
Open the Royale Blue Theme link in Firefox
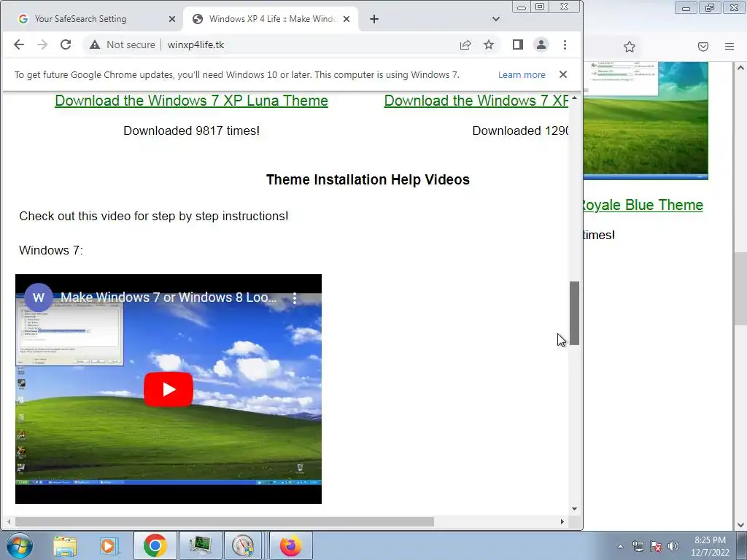point(643,205)
